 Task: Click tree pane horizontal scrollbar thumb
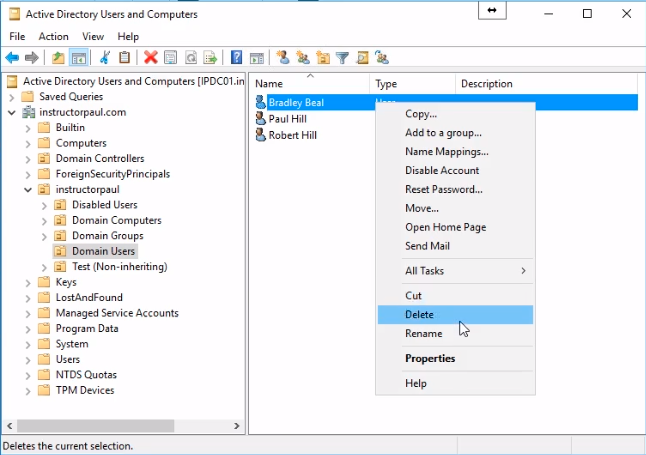click(x=95, y=426)
